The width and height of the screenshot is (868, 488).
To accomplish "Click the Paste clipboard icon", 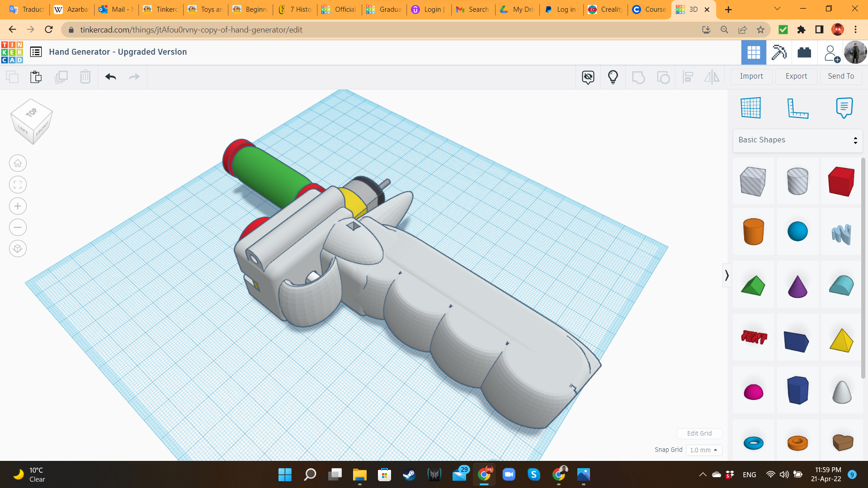I will [36, 77].
